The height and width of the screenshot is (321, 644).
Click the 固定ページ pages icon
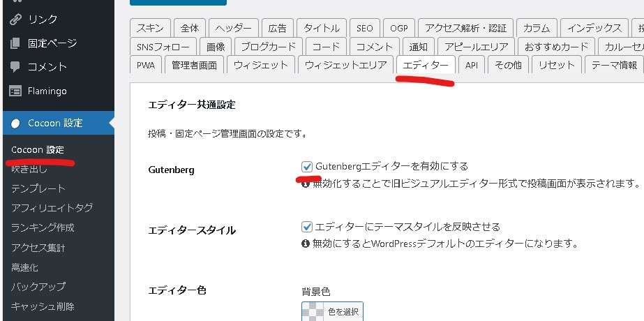point(15,43)
